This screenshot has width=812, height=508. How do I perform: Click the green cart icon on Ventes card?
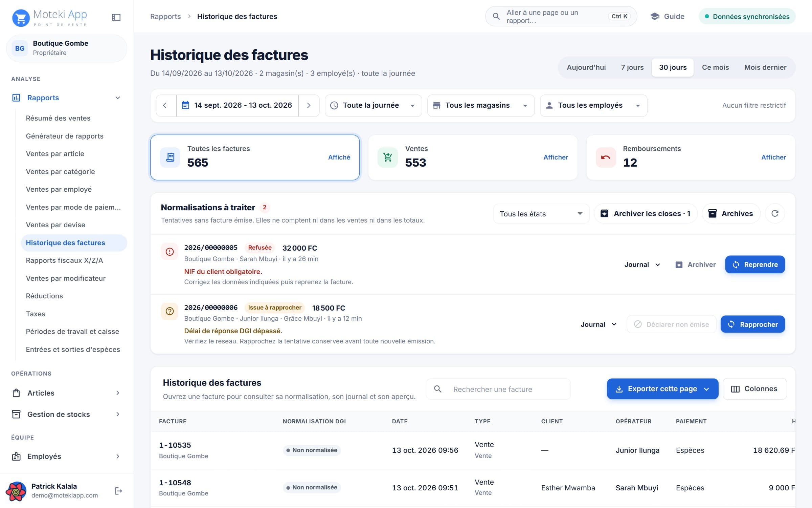[x=388, y=157]
